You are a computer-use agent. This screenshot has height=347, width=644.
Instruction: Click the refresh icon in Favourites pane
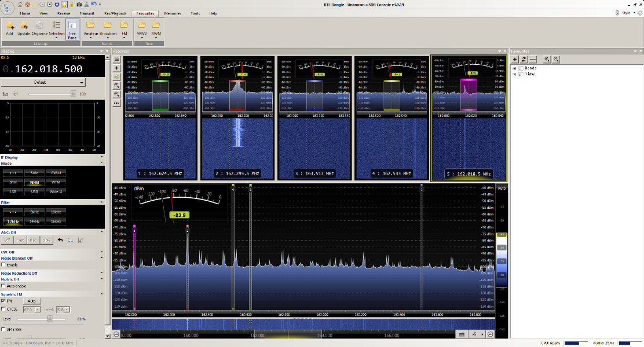click(x=524, y=59)
